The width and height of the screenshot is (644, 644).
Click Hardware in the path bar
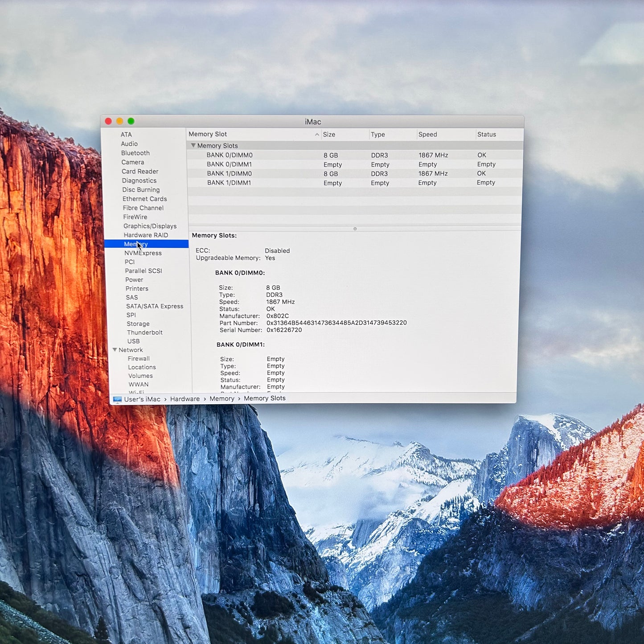point(185,399)
